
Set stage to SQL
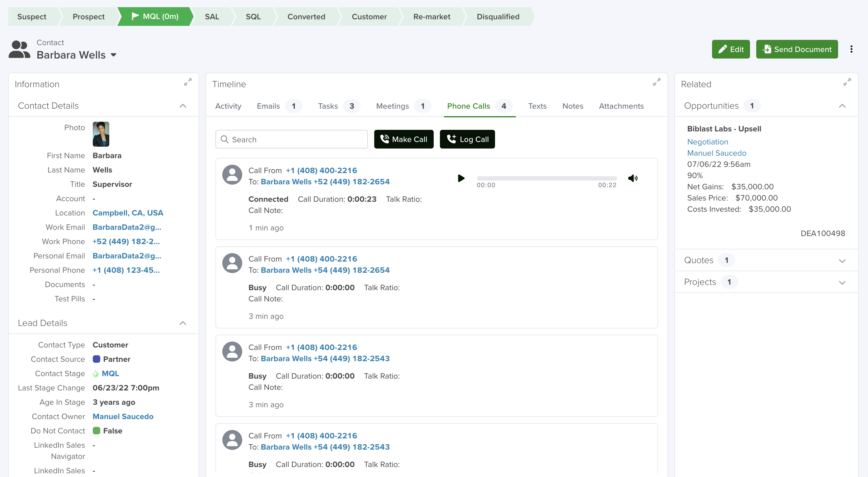click(253, 17)
